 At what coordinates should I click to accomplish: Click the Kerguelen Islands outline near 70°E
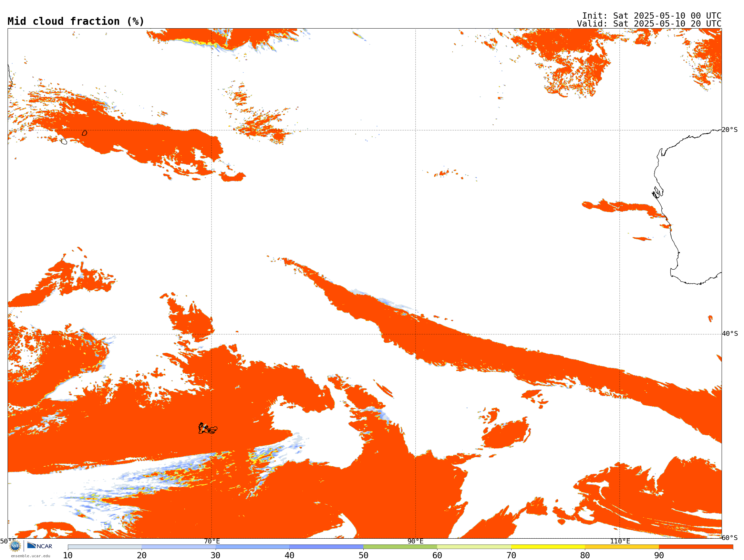click(x=208, y=428)
